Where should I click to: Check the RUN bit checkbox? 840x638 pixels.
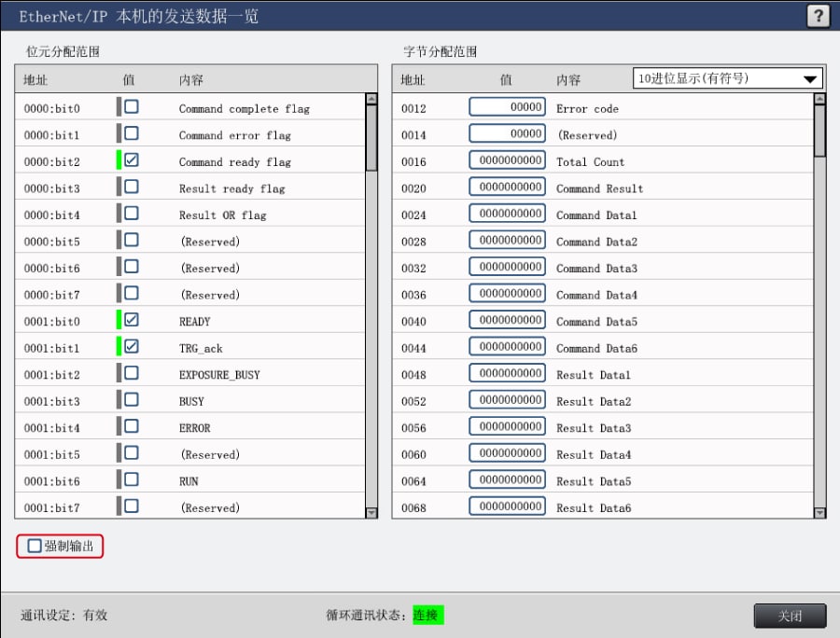click(132, 479)
